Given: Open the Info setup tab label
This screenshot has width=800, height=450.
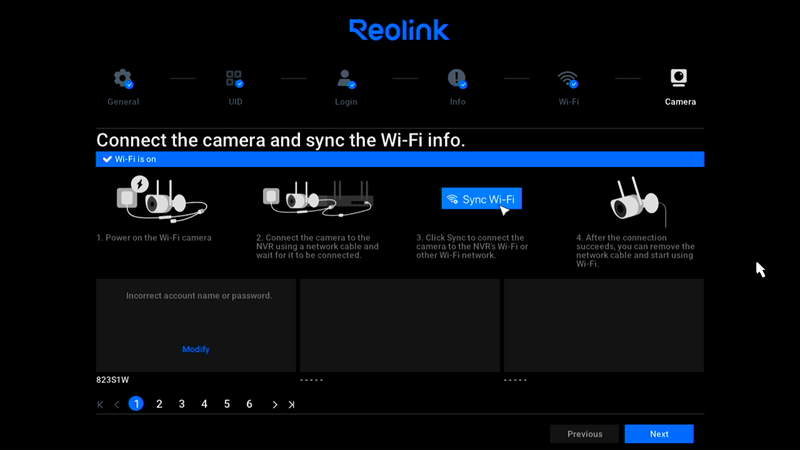Looking at the screenshot, I should click(458, 102).
